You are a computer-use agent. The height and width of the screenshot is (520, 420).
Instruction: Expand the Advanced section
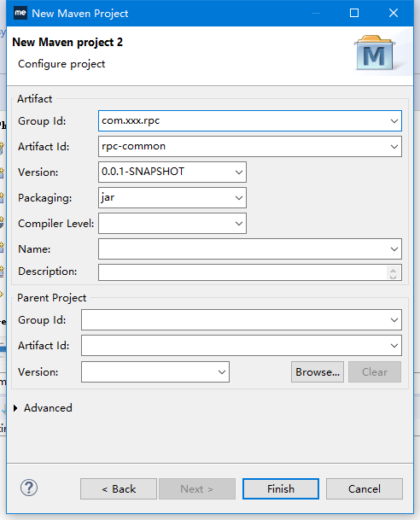(15, 408)
